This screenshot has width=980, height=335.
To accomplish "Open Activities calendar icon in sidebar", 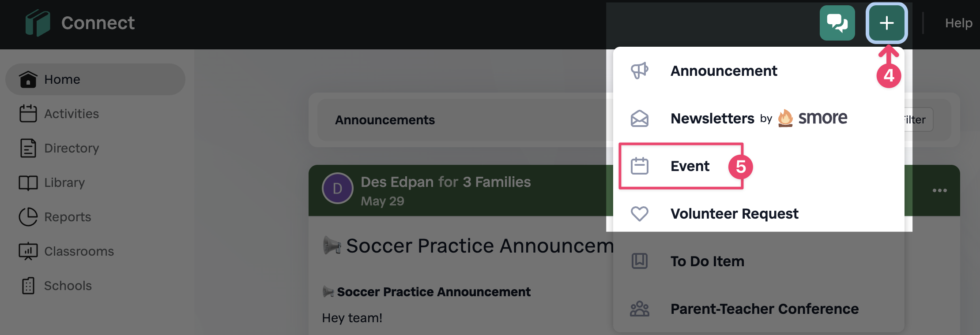I will click(x=28, y=114).
